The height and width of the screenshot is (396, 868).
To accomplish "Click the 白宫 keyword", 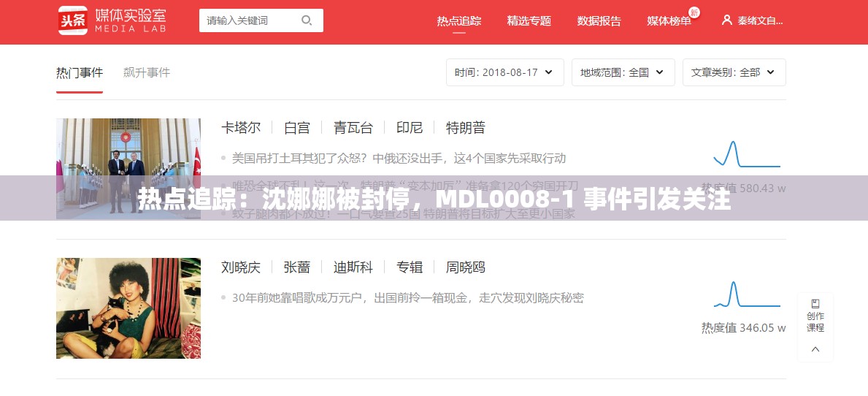I will [296, 128].
